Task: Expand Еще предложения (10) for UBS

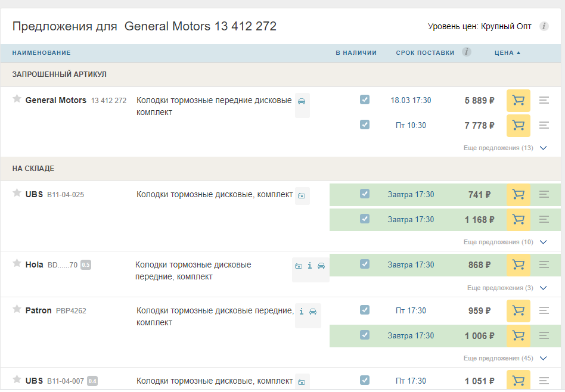Action: [505, 242]
